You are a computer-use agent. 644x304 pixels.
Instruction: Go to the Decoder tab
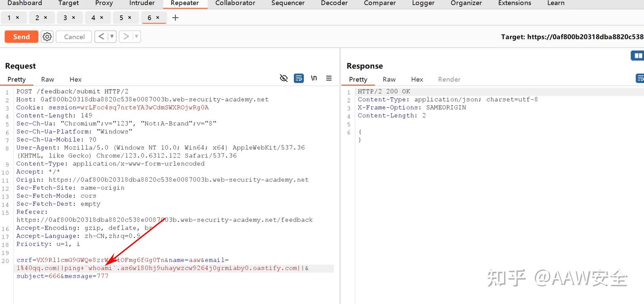click(334, 3)
